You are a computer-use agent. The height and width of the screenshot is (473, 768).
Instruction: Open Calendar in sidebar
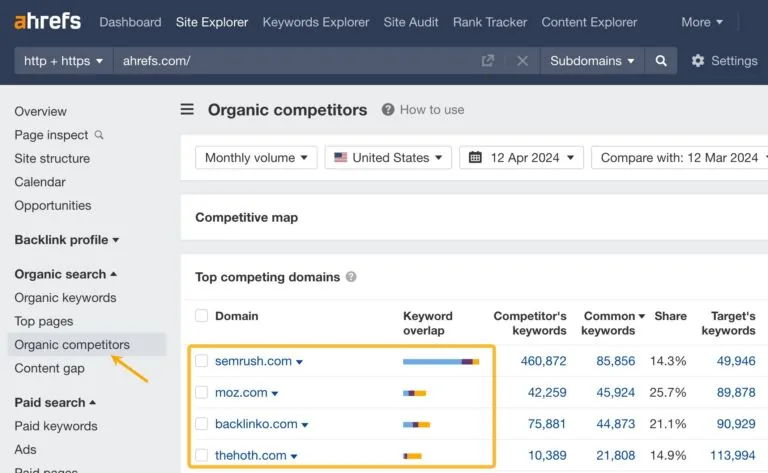click(x=40, y=182)
